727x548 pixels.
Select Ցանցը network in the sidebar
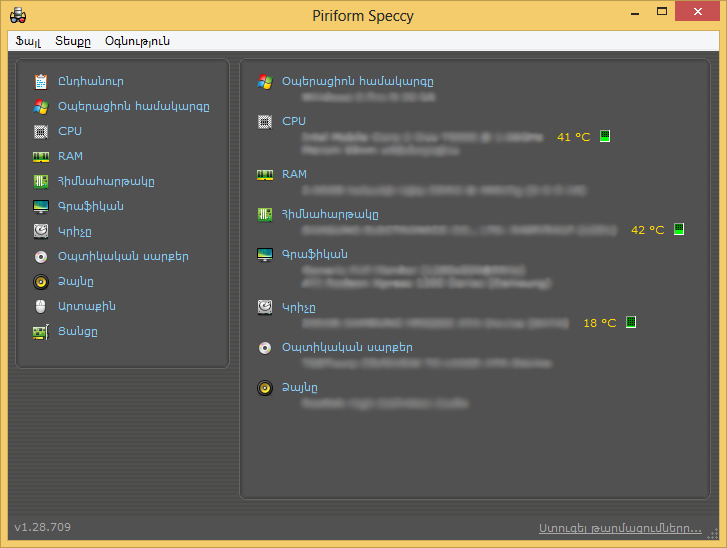point(78,331)
